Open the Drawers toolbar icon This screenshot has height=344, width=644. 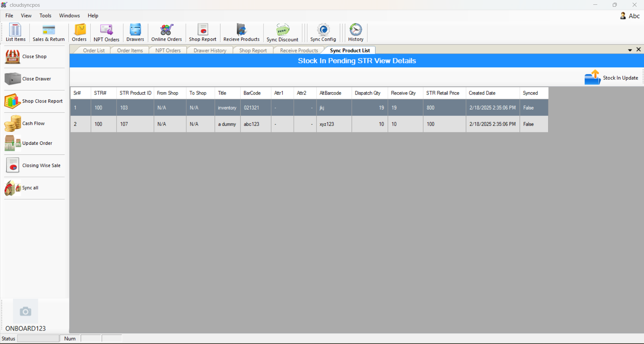(x=135, y=33)
